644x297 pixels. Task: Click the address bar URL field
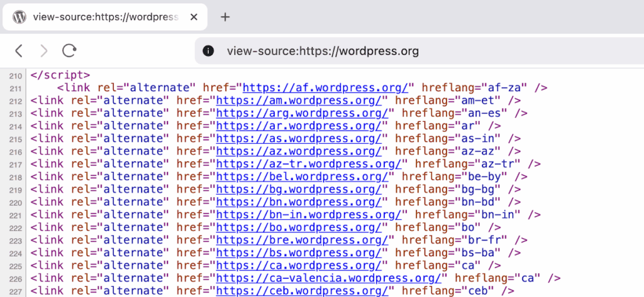click(419, 51)
